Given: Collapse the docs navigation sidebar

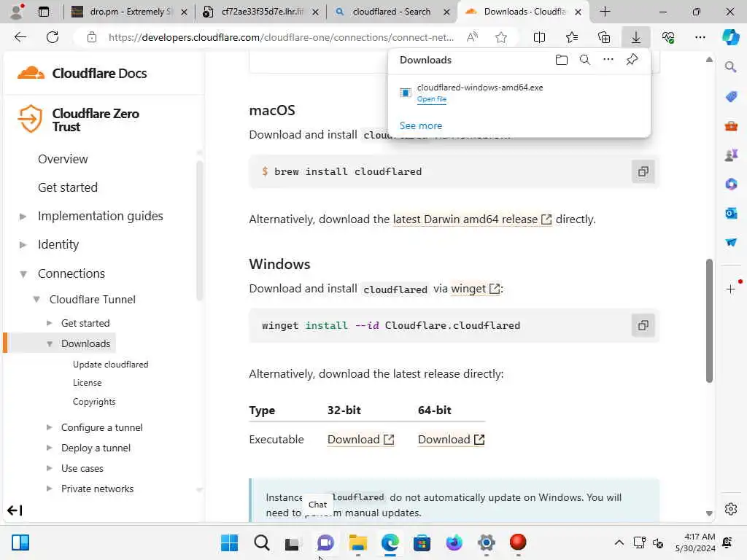Looking at the screenshot, I should tap(15, 510).
